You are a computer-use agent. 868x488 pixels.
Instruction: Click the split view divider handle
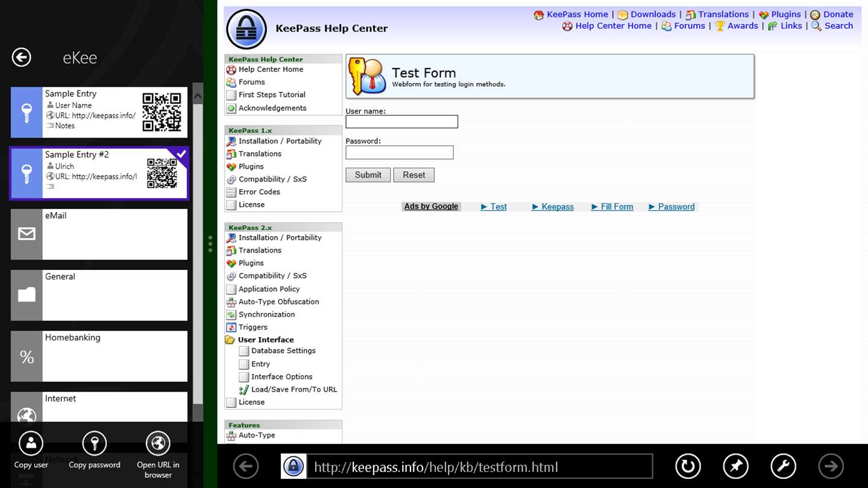point(210,243)
